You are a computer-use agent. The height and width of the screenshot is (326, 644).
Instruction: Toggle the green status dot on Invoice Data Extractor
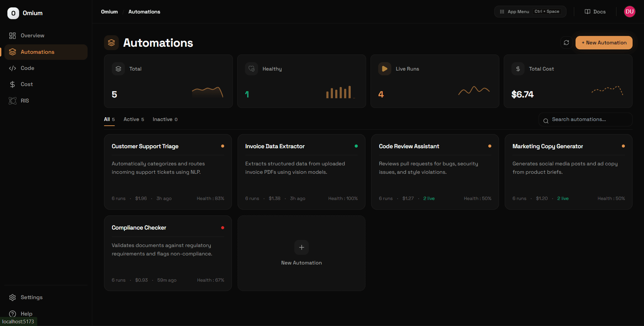click(x=356, y=146)
